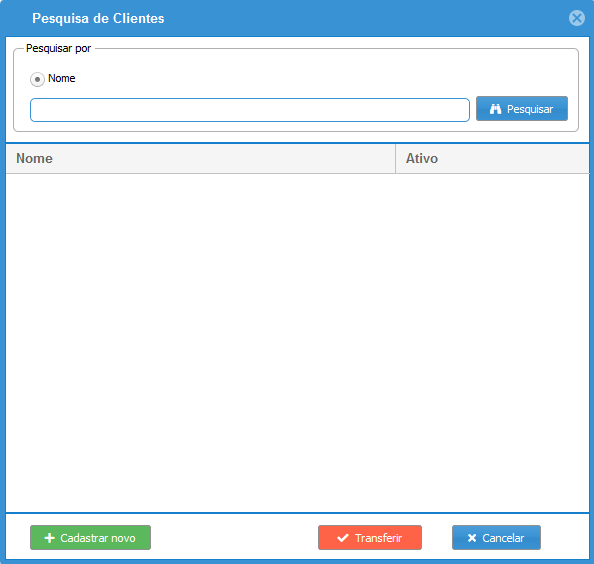Dismiss the dialog using the Cancelar button
The height and width of the screenshot is (564, 594).
(496, 537)
